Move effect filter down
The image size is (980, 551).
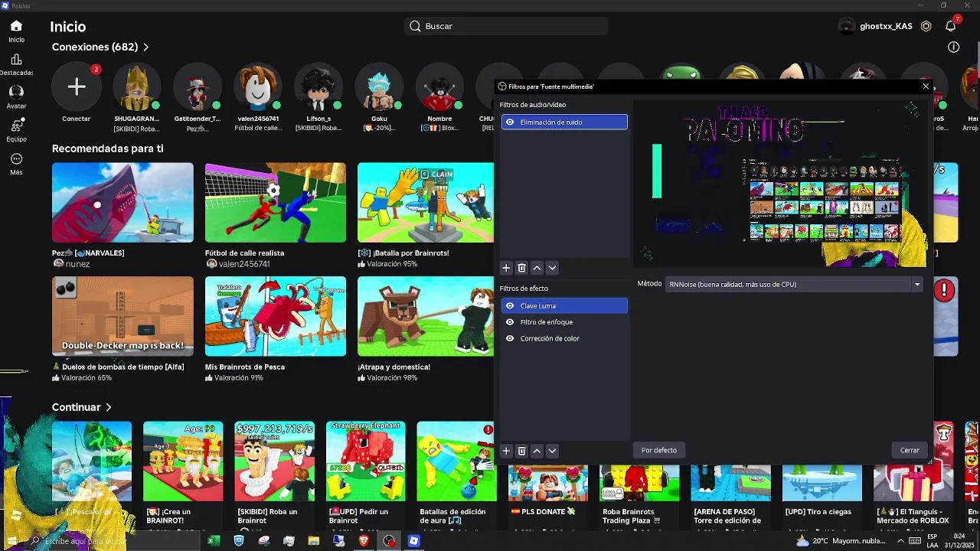pos(552,451)
